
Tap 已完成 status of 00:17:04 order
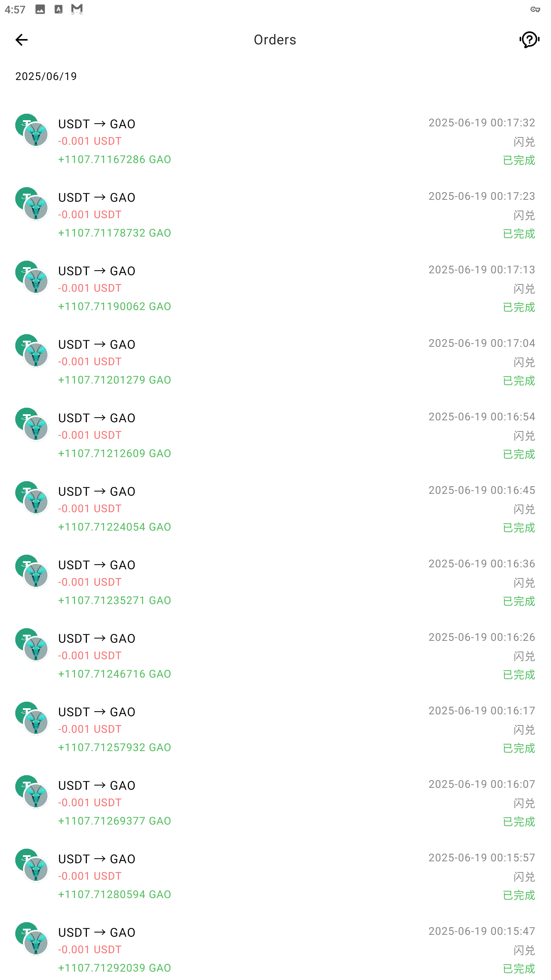[x=519, y=381]
